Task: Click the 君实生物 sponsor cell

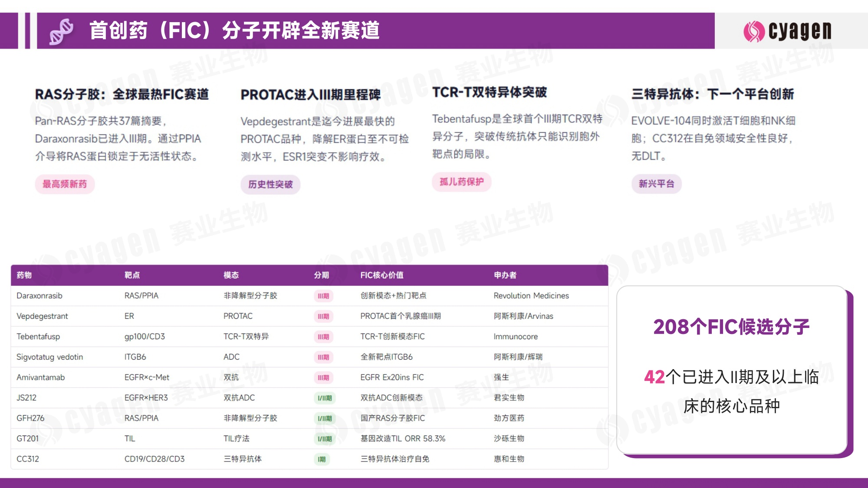Action: 509,398
